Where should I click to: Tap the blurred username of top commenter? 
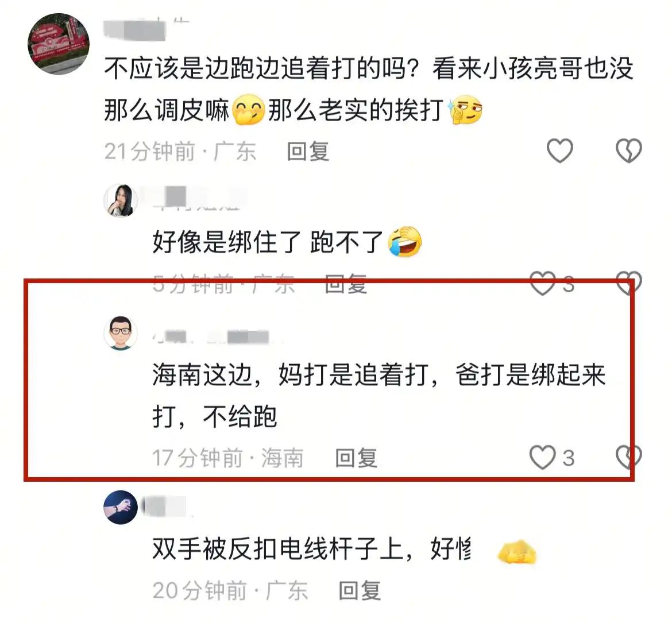click(146, 29)
